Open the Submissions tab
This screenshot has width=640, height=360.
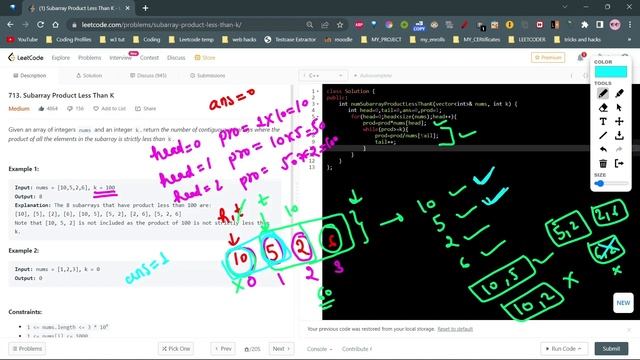click(207, 76)
